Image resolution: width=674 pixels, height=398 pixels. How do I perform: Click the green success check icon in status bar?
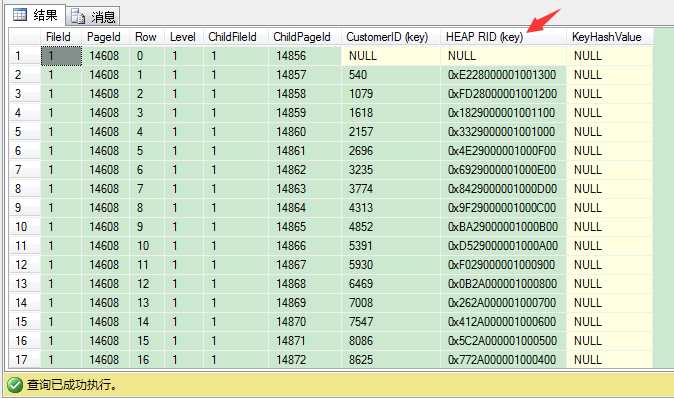[x=15, y=385]
